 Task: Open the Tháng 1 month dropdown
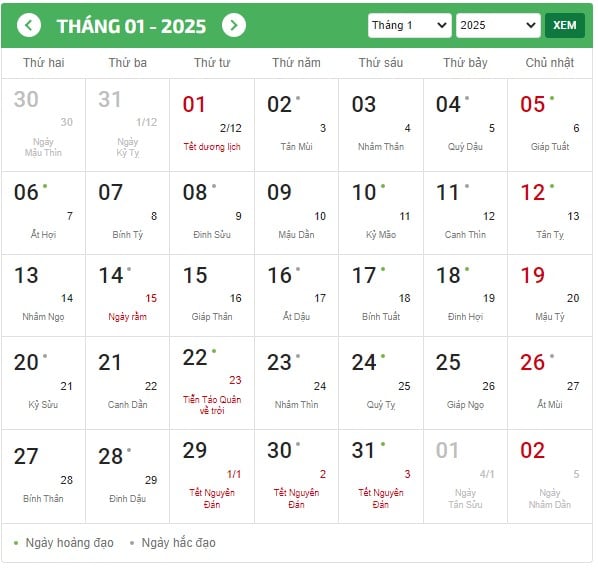pos(410,26)
